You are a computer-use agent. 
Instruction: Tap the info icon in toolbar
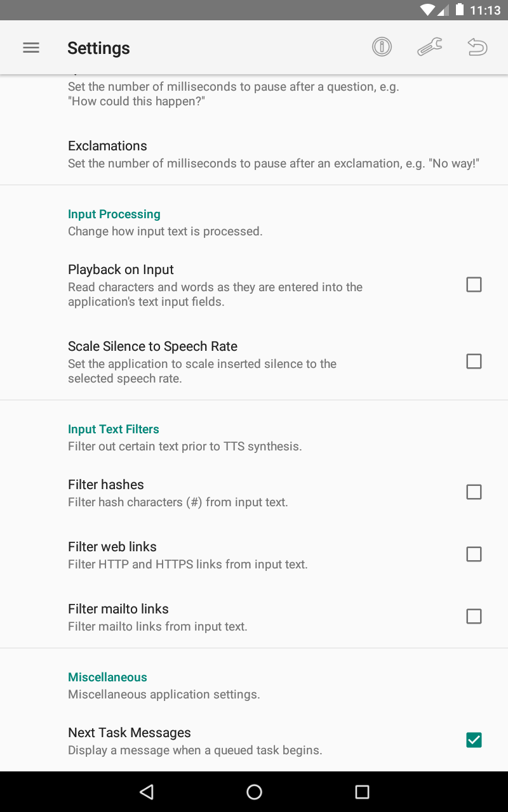tap(382, 47)
